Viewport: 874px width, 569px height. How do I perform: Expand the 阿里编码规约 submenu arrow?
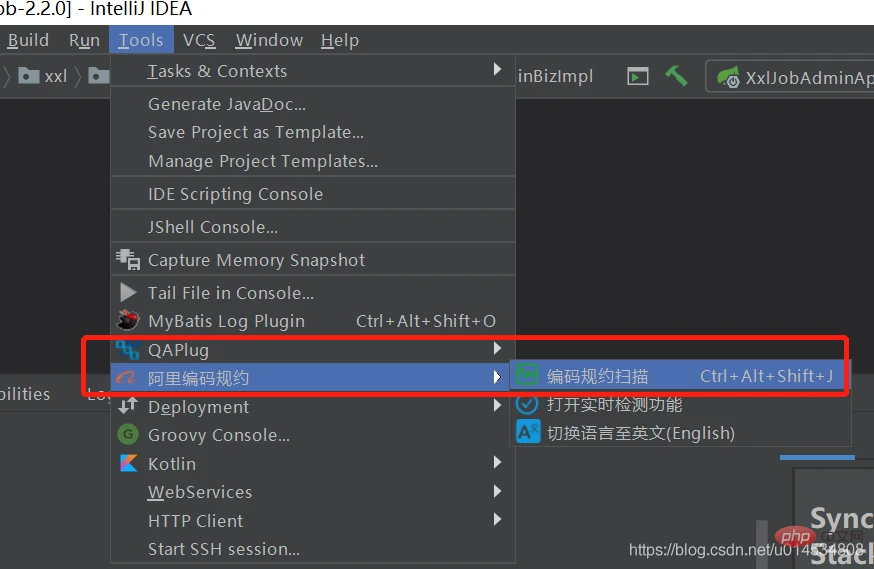(497, 377)
